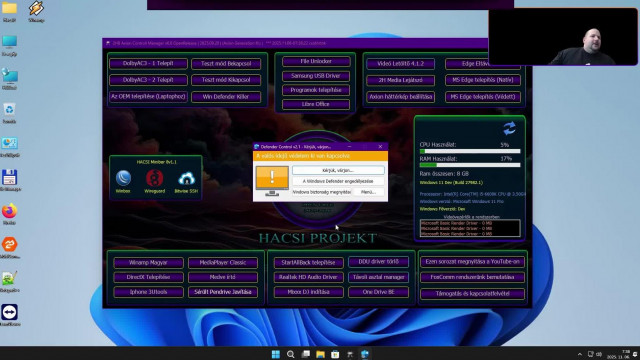Click Mixxx DJ indítása
This screenshot has width=640, height=360.
[308, 292]
